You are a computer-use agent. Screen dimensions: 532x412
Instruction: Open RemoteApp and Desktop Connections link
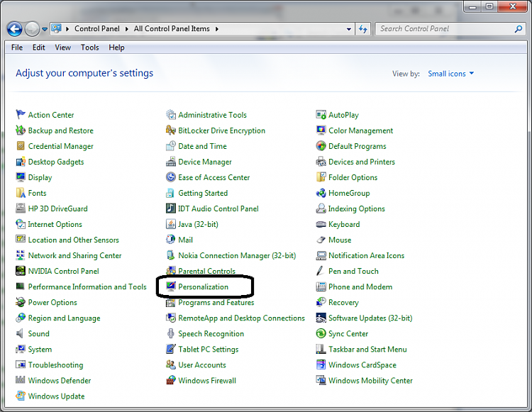click(x=242, y=318)
